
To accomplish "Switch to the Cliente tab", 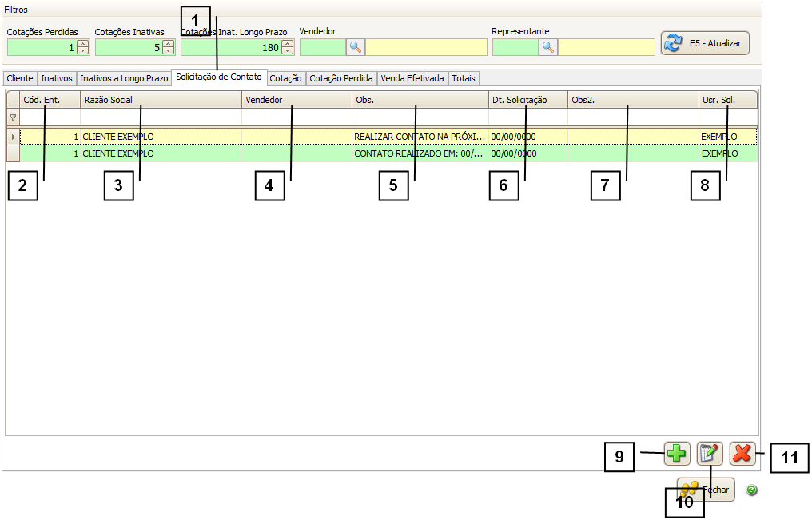I will pos(19,79).
